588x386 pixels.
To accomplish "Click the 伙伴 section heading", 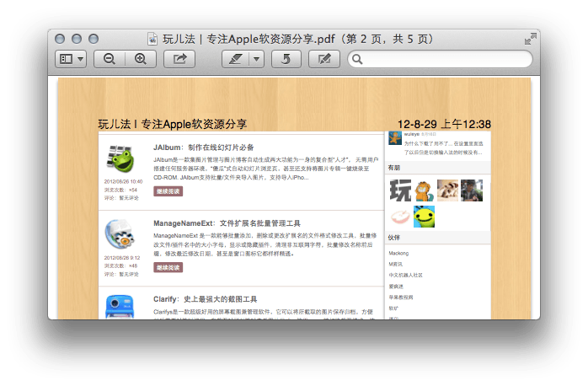I will 394,238.
